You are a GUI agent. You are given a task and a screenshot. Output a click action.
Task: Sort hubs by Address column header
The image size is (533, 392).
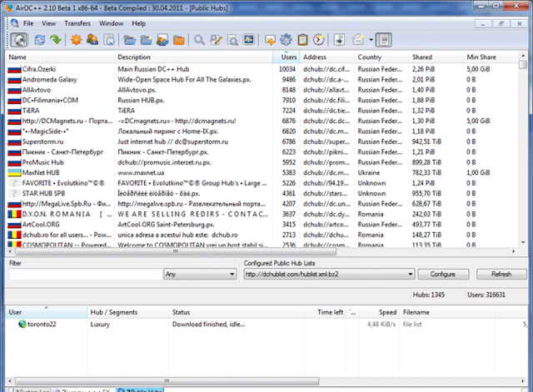click(327, 57)
